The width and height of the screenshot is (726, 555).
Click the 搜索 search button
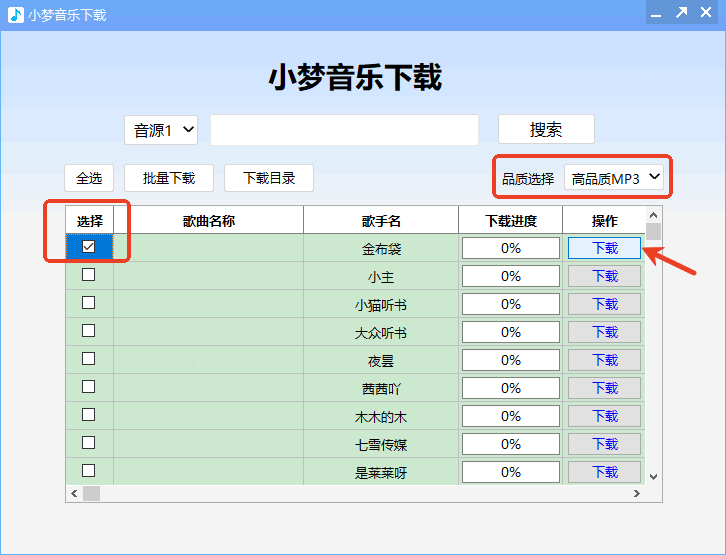[x=546, y=129]
